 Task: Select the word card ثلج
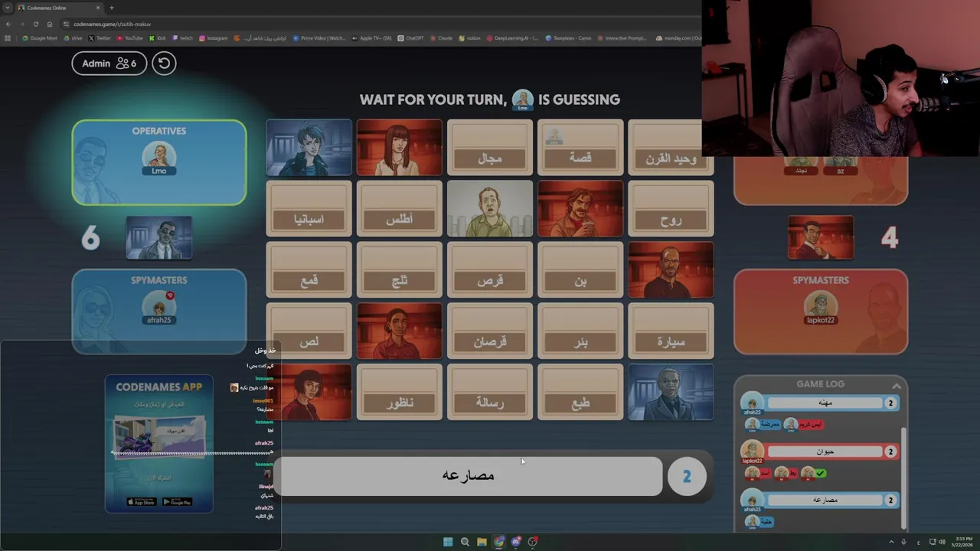pos(399,270)
